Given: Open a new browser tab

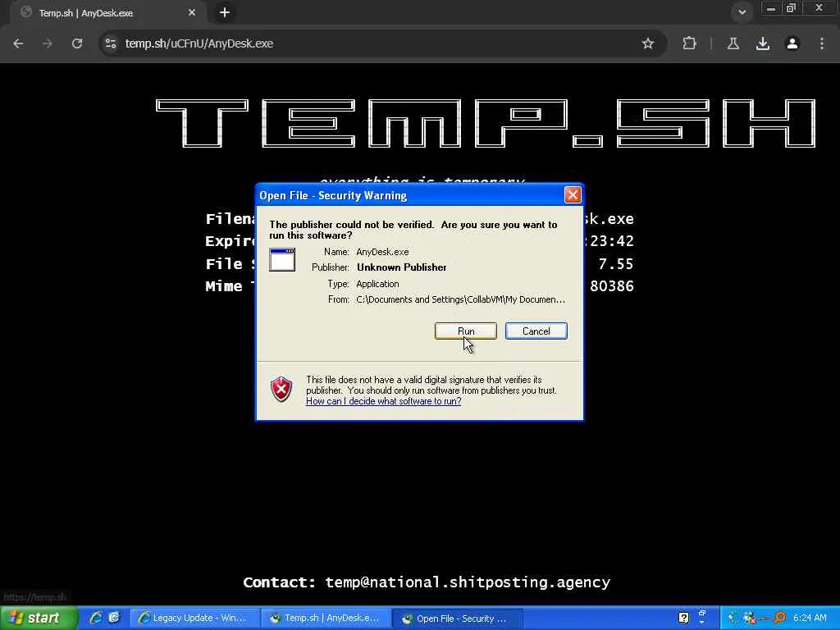Looking at the screenshot, I should [225, 12].
